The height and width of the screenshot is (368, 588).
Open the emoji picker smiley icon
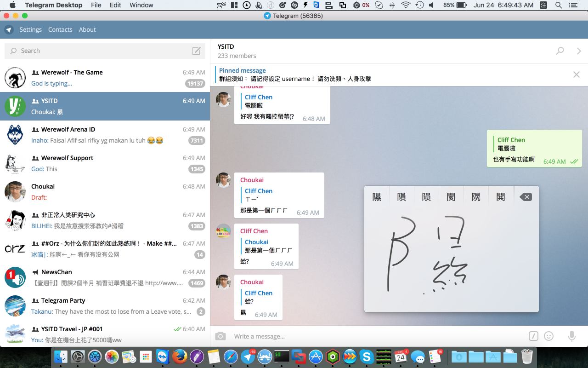point(548,336)
